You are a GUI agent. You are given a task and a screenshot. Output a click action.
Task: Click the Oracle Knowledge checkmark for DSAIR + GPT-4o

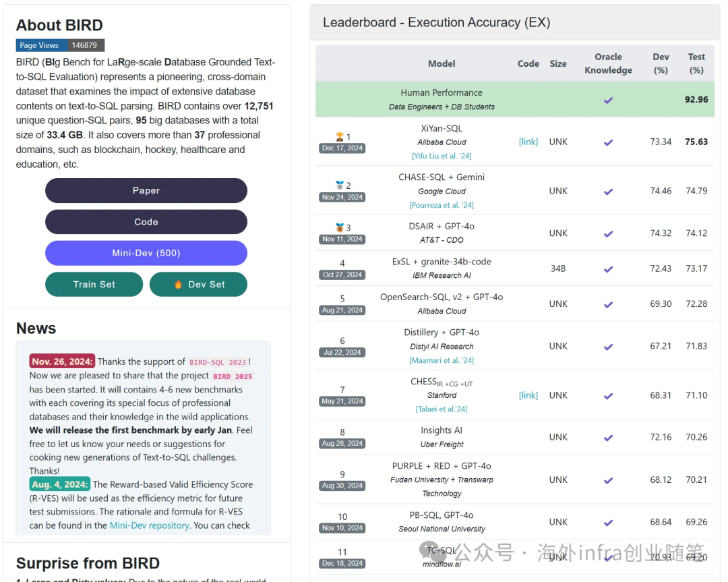click(x=608, y=234)
